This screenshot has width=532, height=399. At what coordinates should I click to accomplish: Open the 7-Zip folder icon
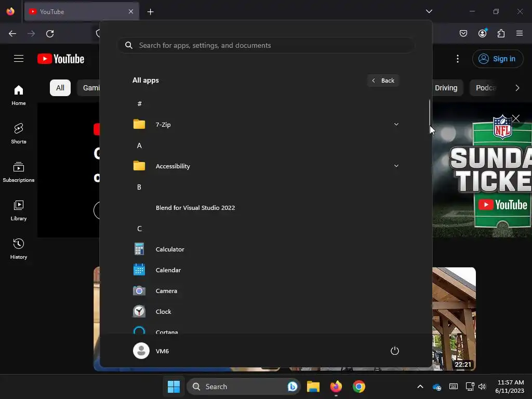[x=139, y=124]
